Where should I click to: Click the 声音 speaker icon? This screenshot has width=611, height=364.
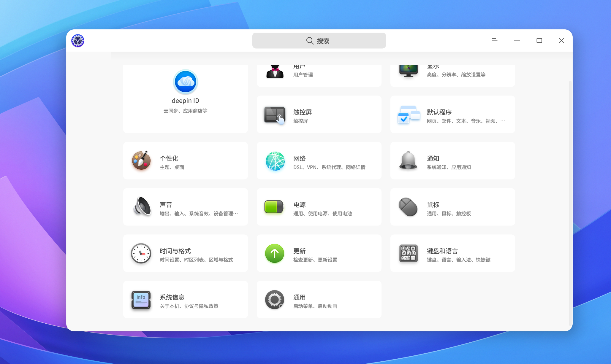pyautogui.click(x=142, y=206)
